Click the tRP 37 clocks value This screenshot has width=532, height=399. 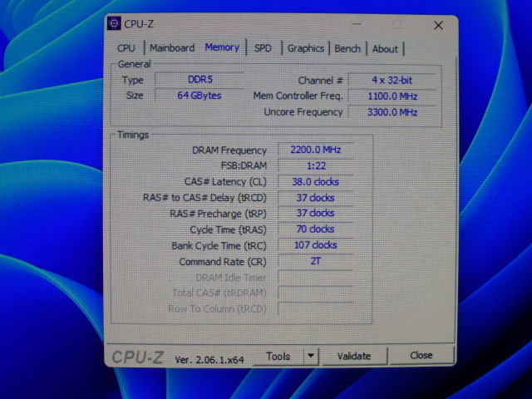click(x=316, y=213)
